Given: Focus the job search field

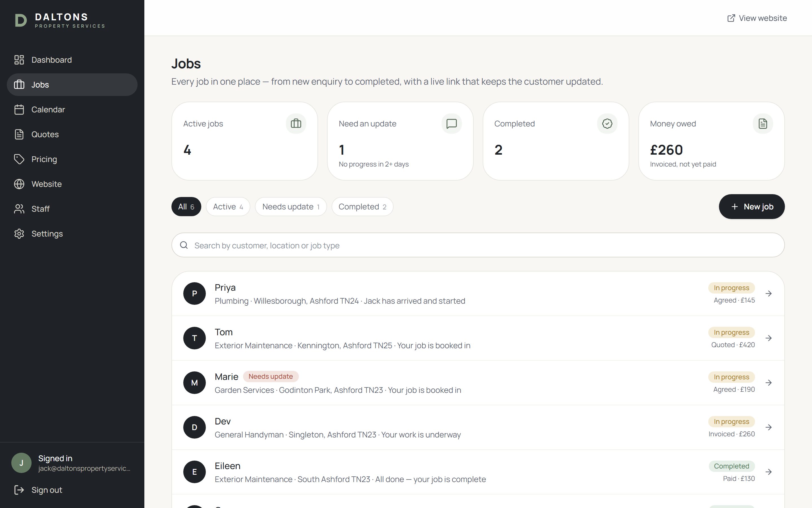Looking at the screenshot, I should coord(478,245).
